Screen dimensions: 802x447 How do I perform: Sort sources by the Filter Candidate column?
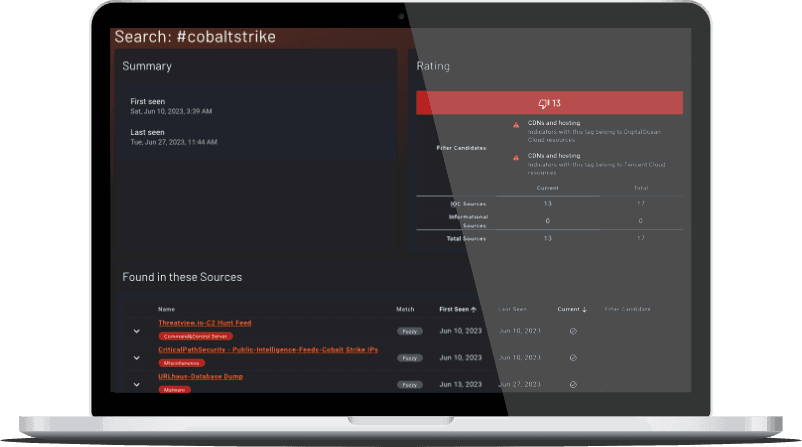[x=628, y=309]
